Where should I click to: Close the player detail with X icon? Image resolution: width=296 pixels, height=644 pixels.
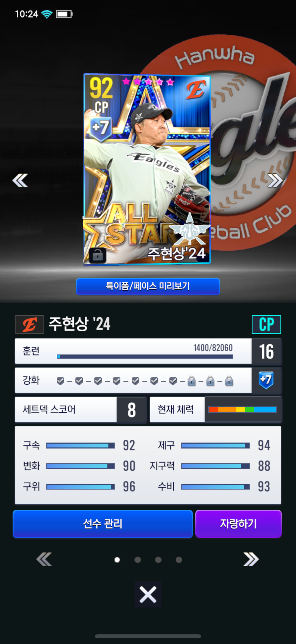point(148,594)
